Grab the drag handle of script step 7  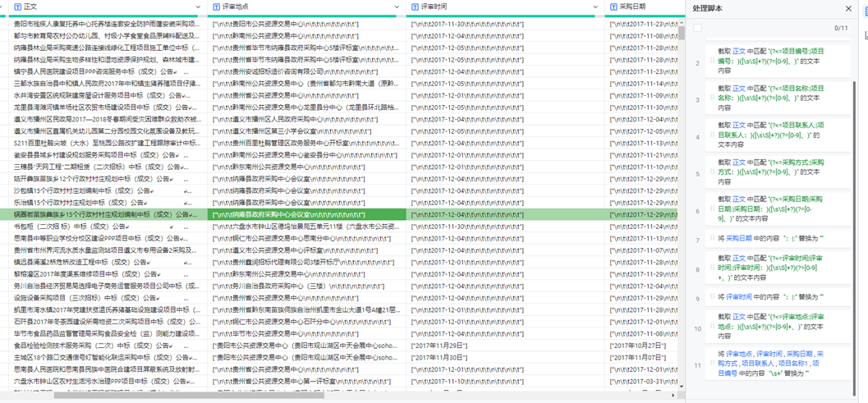(x=712, y=239)
